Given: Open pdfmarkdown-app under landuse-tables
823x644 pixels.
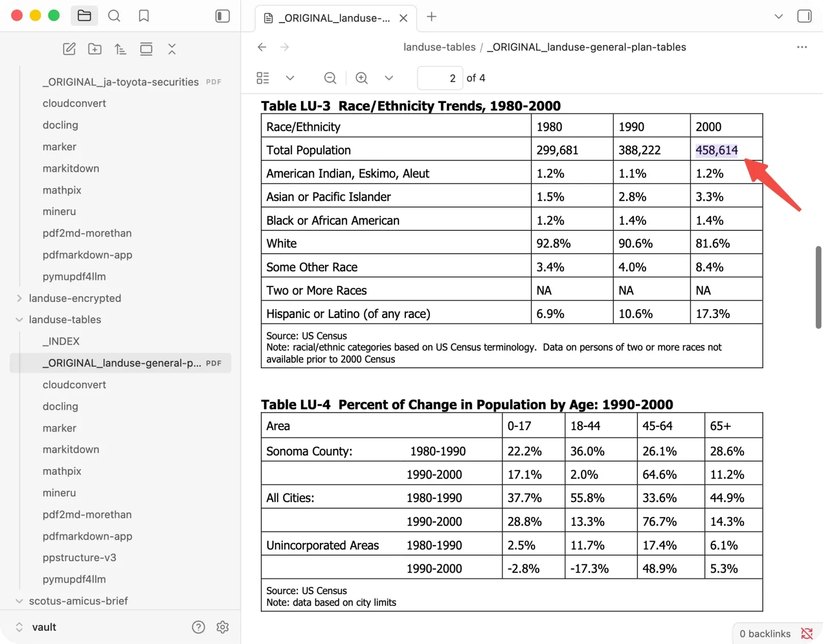Looking at the screenshot, I should tap(120, 536).
